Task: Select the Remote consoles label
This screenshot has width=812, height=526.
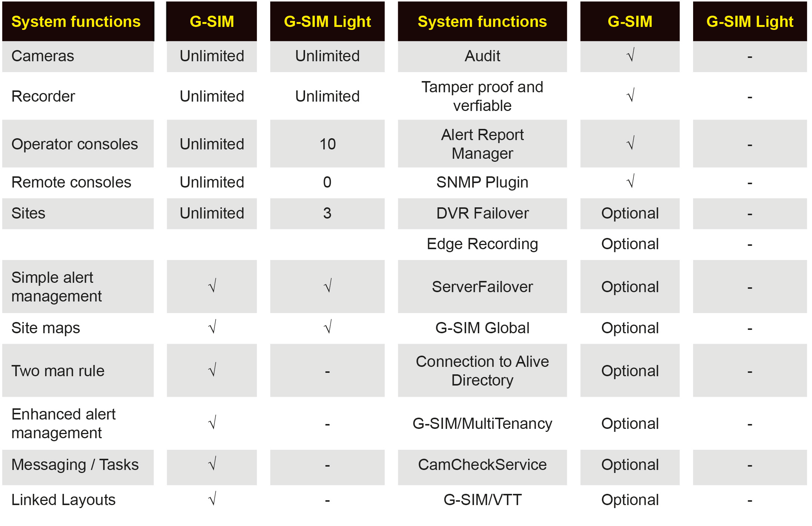Action: click(71, 182)
